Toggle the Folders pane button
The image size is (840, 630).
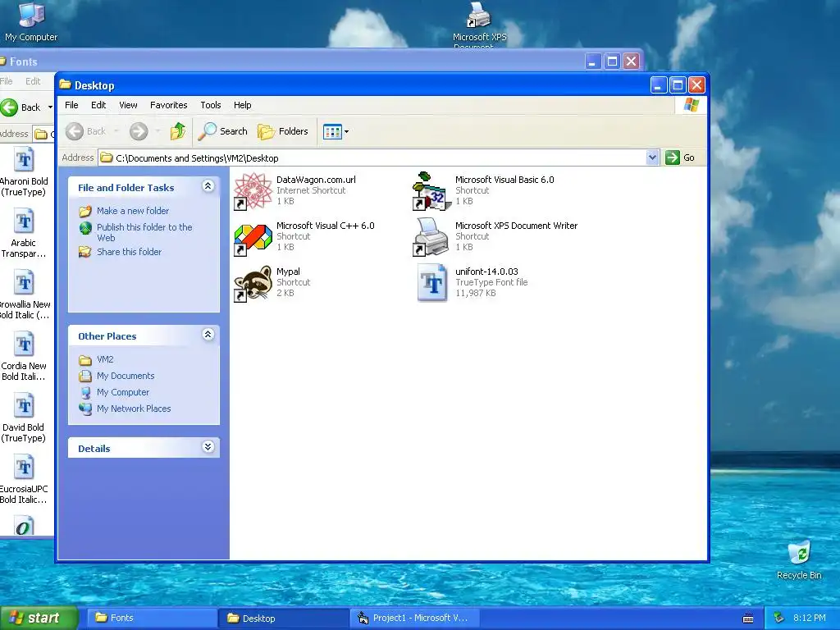point(283,131)
